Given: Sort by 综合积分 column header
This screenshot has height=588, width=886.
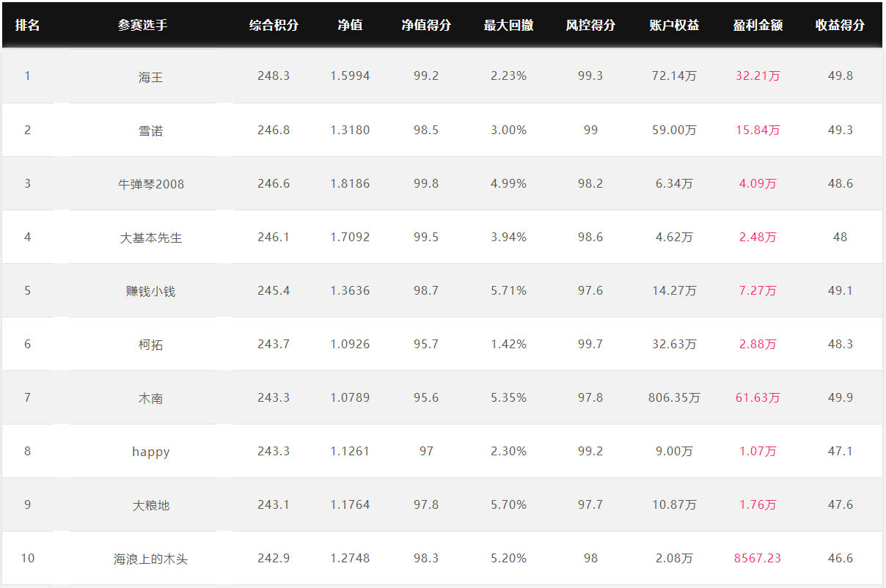Looking at the screenshot, I should 274,25.
